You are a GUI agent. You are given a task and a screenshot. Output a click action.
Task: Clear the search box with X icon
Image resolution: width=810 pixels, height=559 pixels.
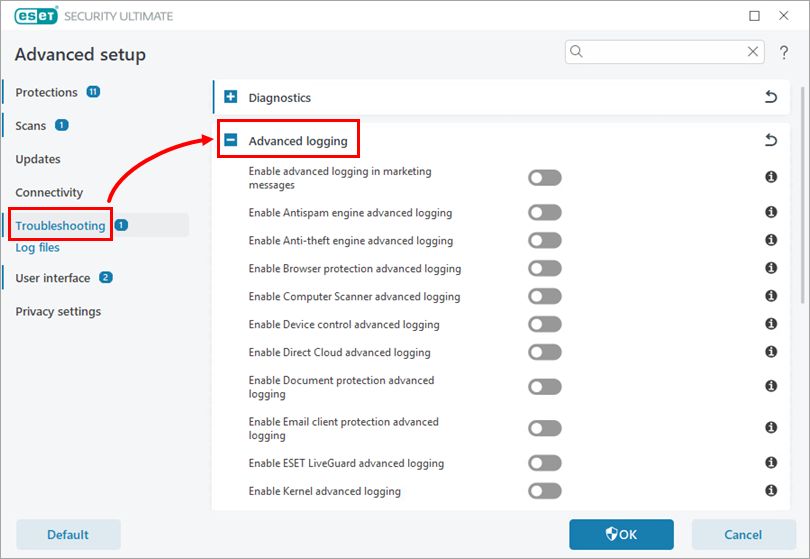click(x=754, y=52)
